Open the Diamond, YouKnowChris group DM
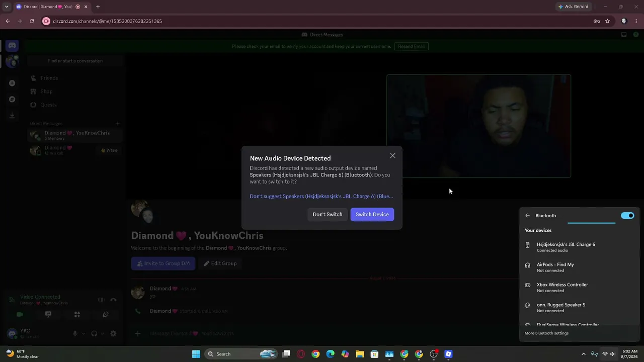Image resolution: width=644 pixels, height=362 pixels. tap(74, 135)
